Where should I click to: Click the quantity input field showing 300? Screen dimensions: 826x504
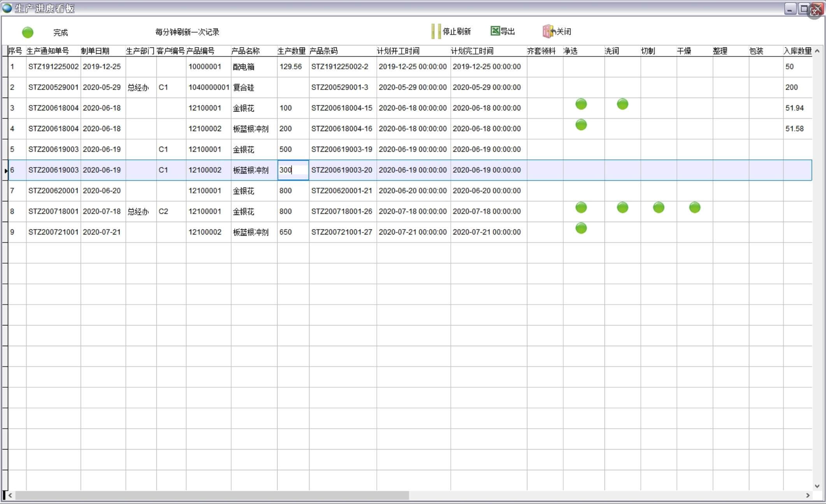(293, 170)
